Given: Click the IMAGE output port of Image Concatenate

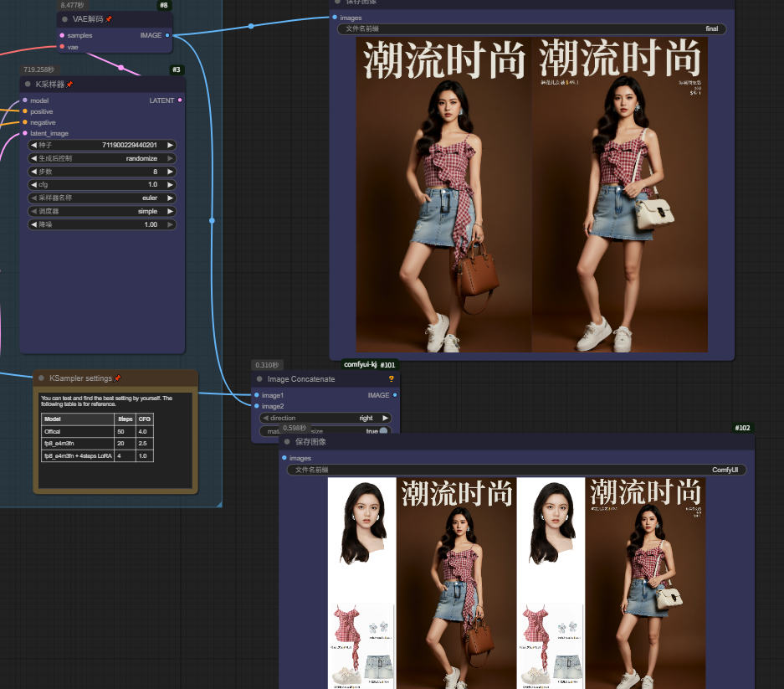Looking at the screenshot, I should (395, 395).
